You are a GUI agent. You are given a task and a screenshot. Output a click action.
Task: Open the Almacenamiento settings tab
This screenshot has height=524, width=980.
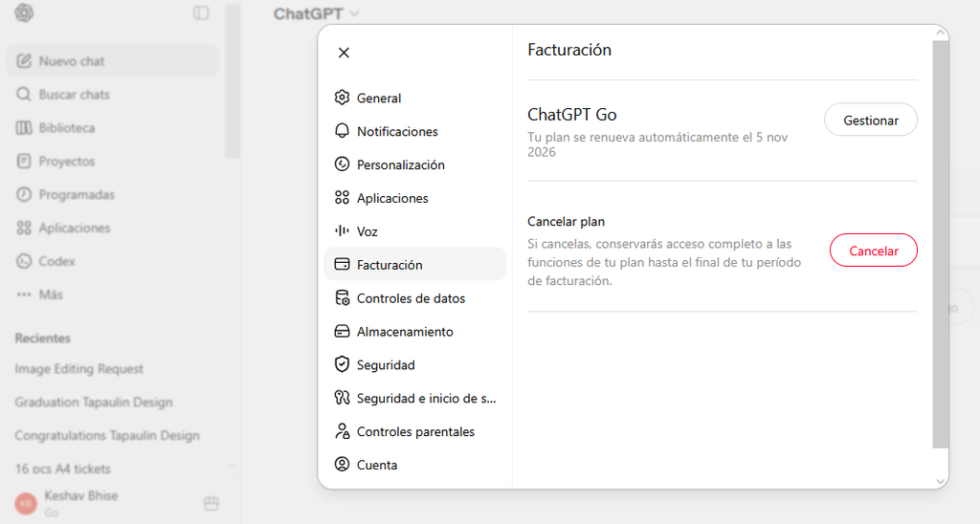coord(415,332)
